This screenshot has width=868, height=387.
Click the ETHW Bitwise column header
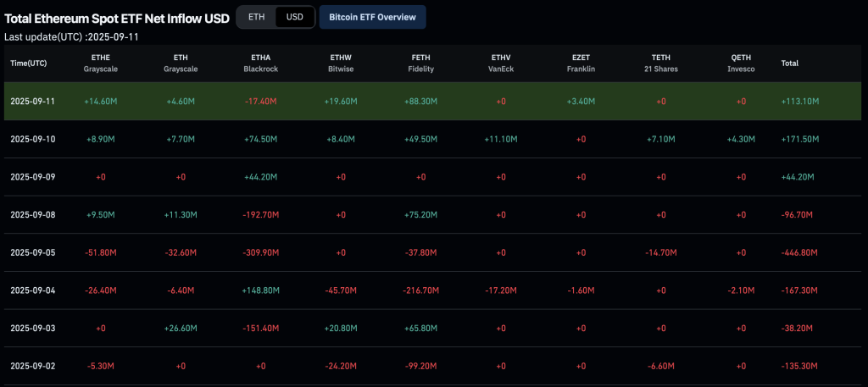tap(342, 63)
